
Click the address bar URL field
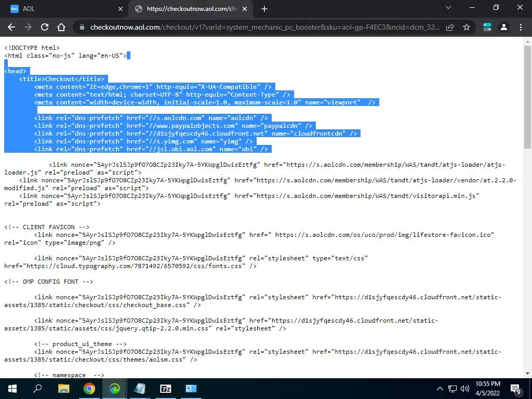tap(264, 27)
